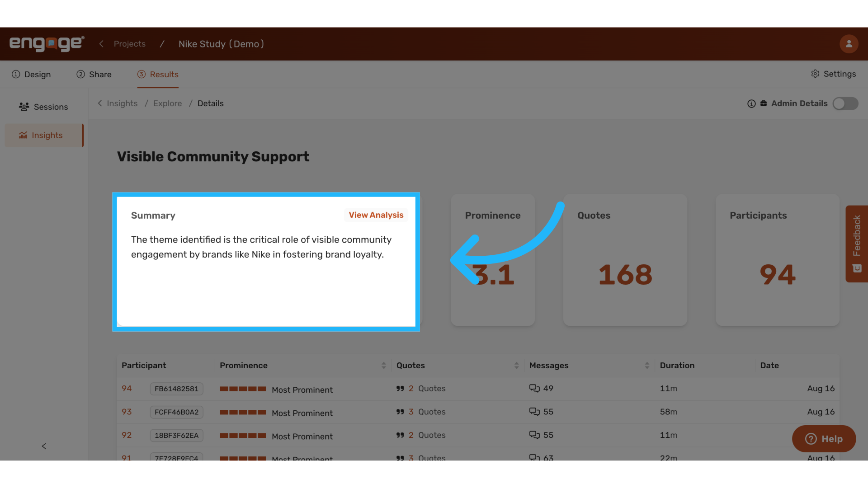Click the Admin Details briefcase icon
The height and width of the screenshot is (488, 868).
point(764,103)
